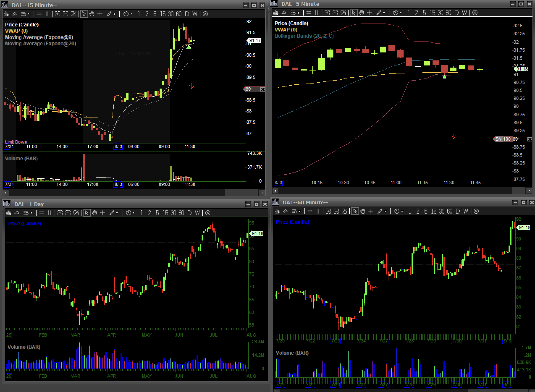Click the SM 100 order tag in 5 Minute chart
Screen dimensions: 535x392
point(503,139)
